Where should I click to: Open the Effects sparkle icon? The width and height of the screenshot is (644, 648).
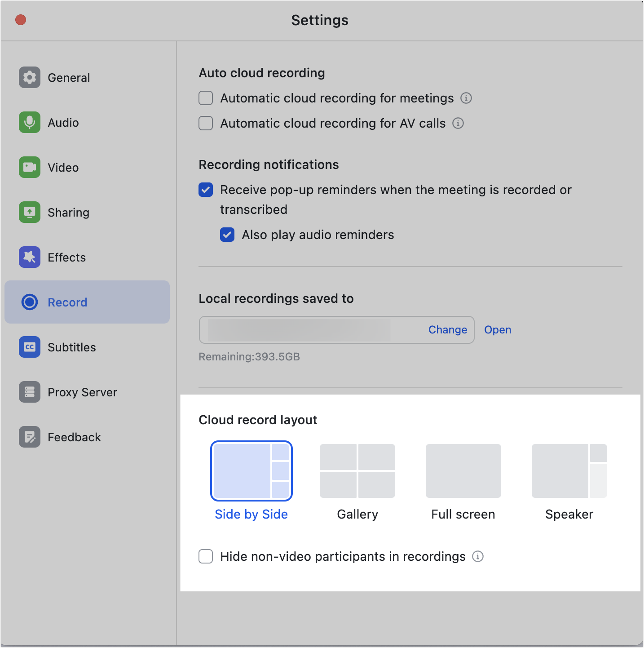point(30,257)
